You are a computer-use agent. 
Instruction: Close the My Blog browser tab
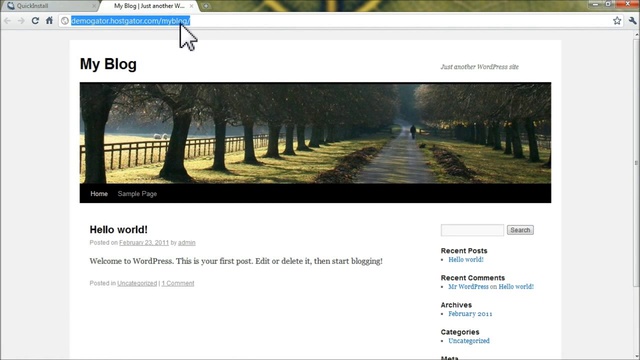(x=191, y=6)
